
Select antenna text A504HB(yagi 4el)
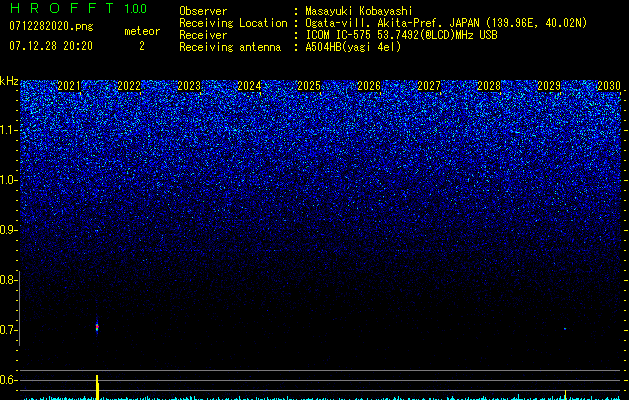pos(353,47)
